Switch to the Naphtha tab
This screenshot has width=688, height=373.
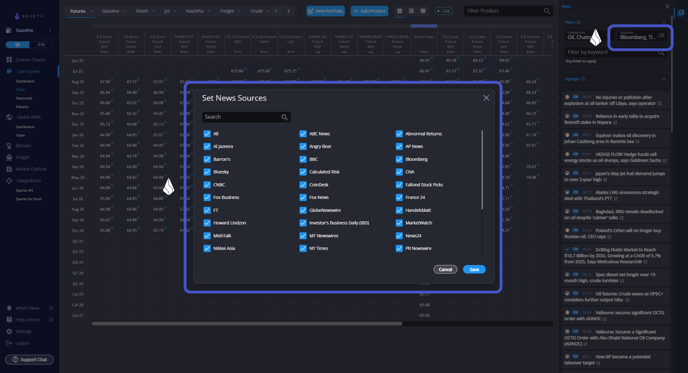(x=194, y=11)
